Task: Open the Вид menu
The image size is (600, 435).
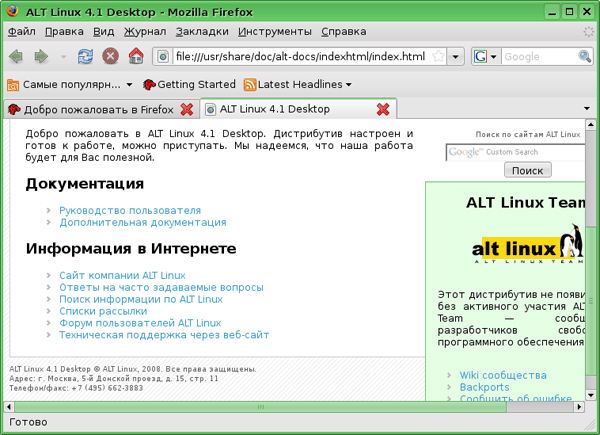Action: [103, 32]
